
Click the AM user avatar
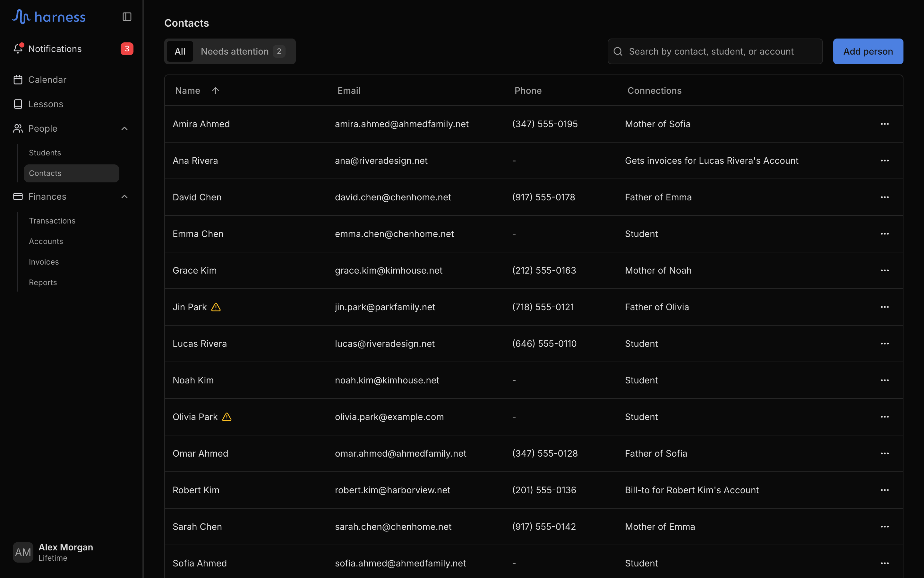pos(23,552)
